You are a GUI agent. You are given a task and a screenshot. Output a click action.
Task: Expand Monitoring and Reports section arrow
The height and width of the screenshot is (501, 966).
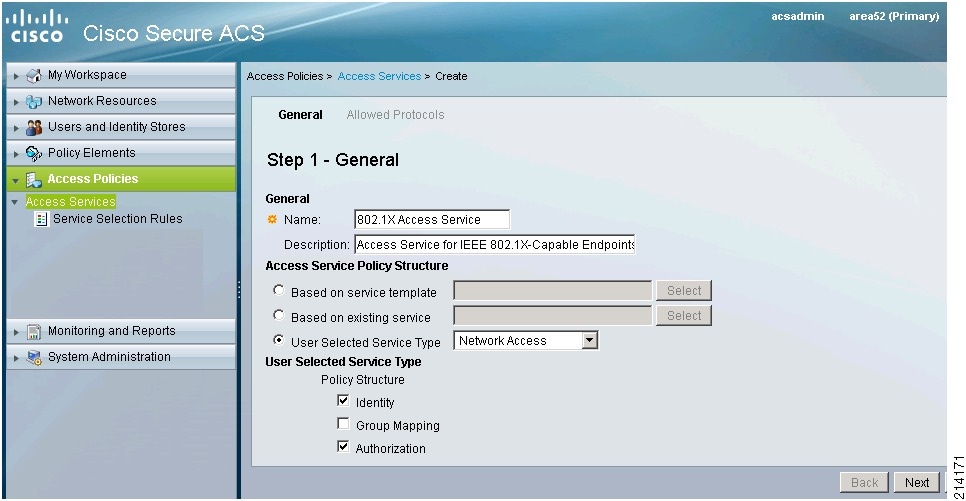point(17,332)
